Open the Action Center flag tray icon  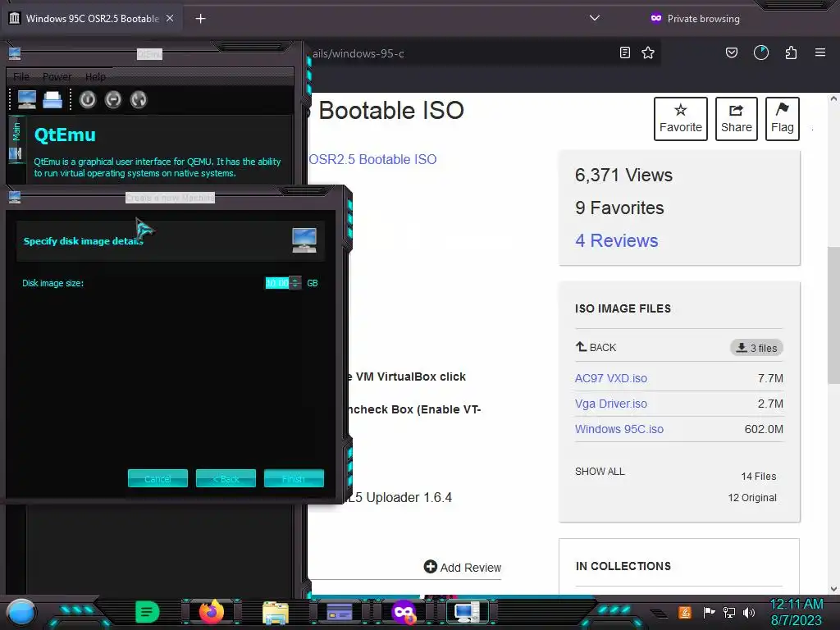point(708,612)
